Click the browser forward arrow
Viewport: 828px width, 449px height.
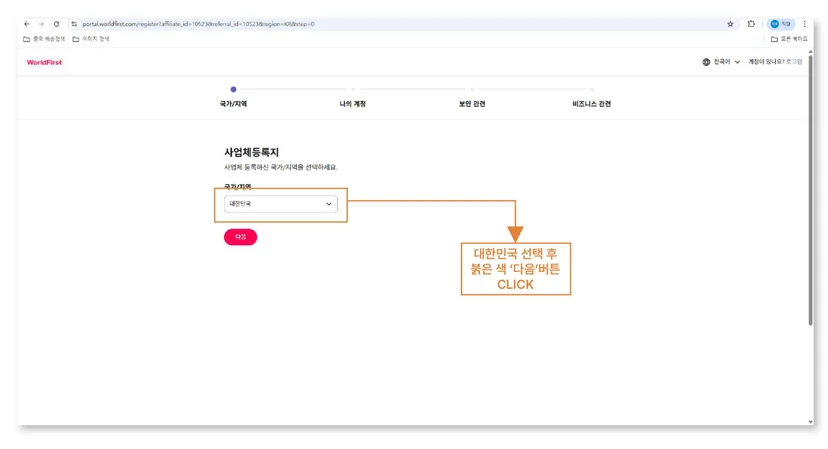point(41,24)
